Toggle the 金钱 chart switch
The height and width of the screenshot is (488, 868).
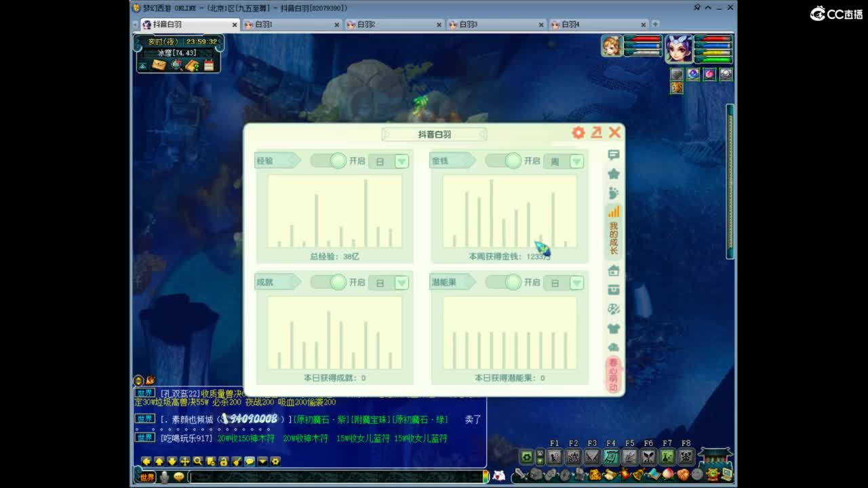504,161
